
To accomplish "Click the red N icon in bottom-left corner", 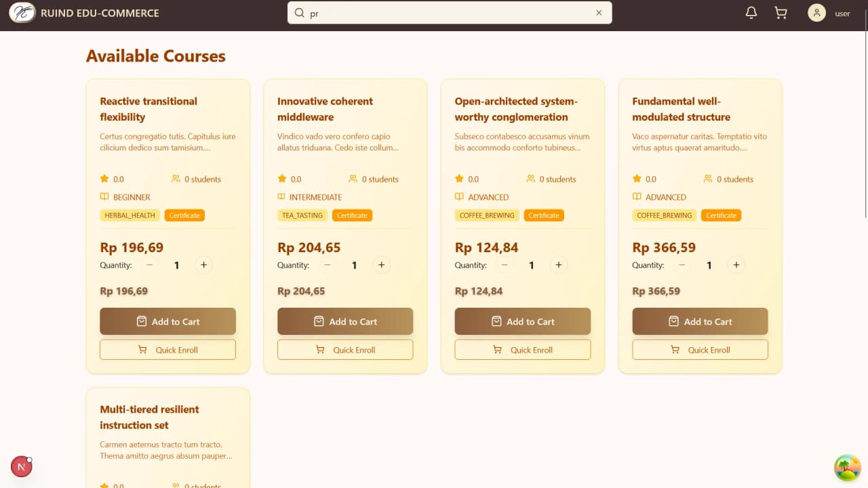I will tap(21, 466).
